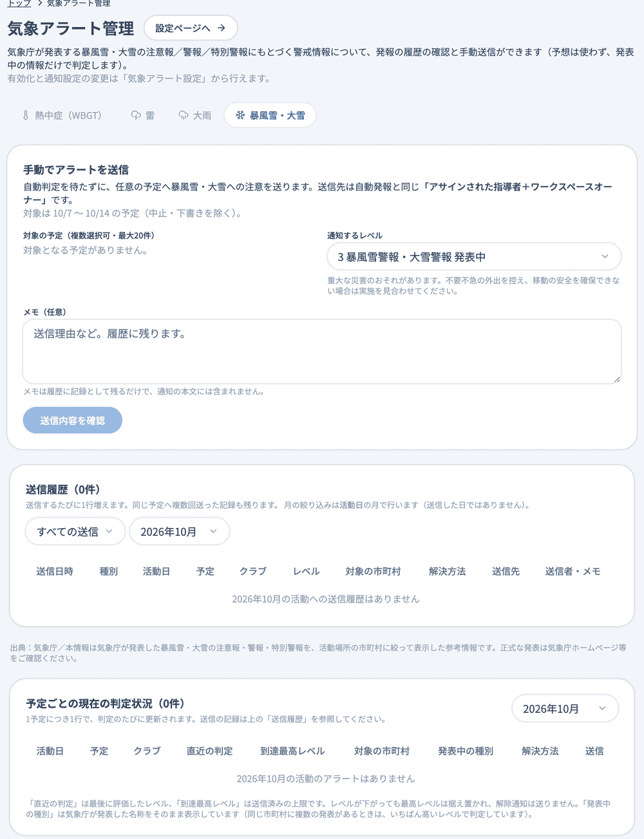Select the 暴風雪・大雪 tab
The height and width of the screenshot is (839, 644).
[x=270, y=115]
